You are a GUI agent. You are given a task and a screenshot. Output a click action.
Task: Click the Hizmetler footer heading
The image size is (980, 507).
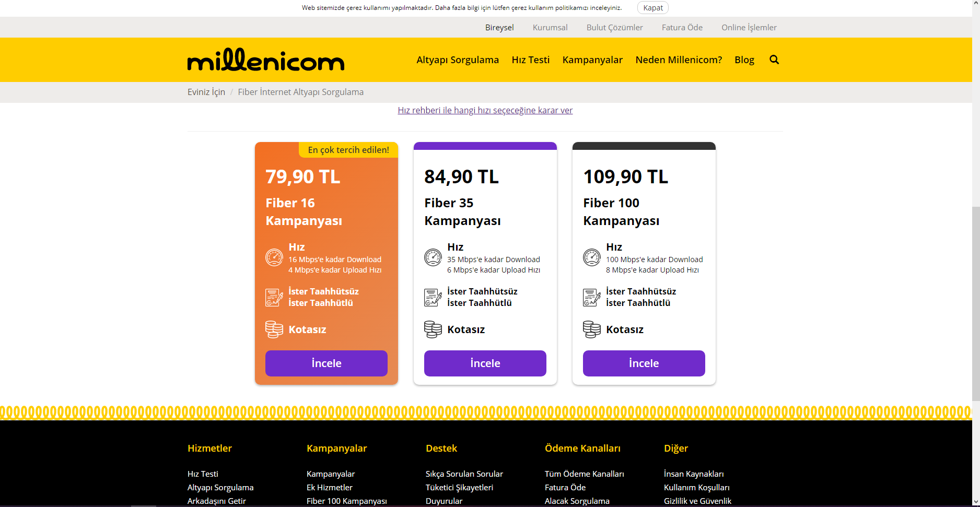click(209, 448)
